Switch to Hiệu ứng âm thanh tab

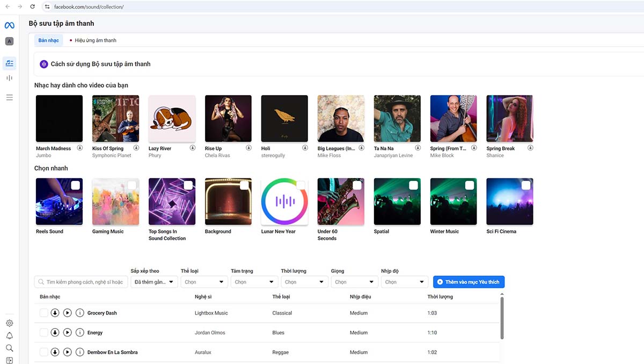pos(93,40)
